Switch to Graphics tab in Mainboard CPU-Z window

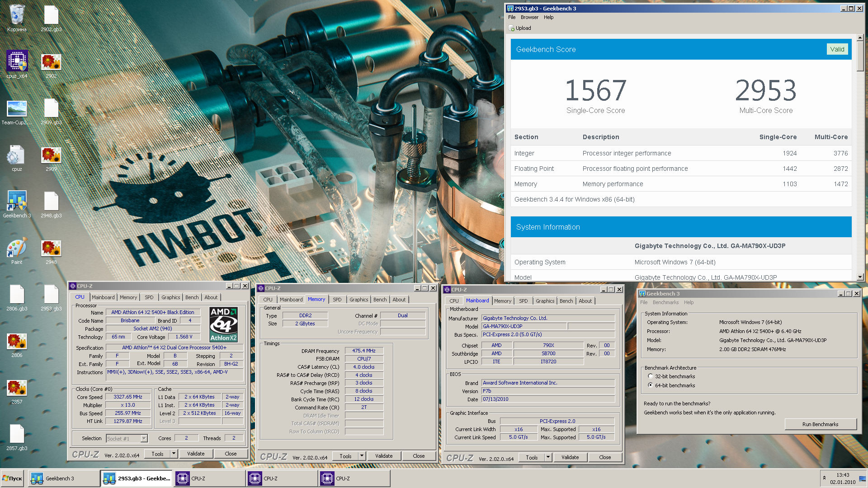point(545,301)
